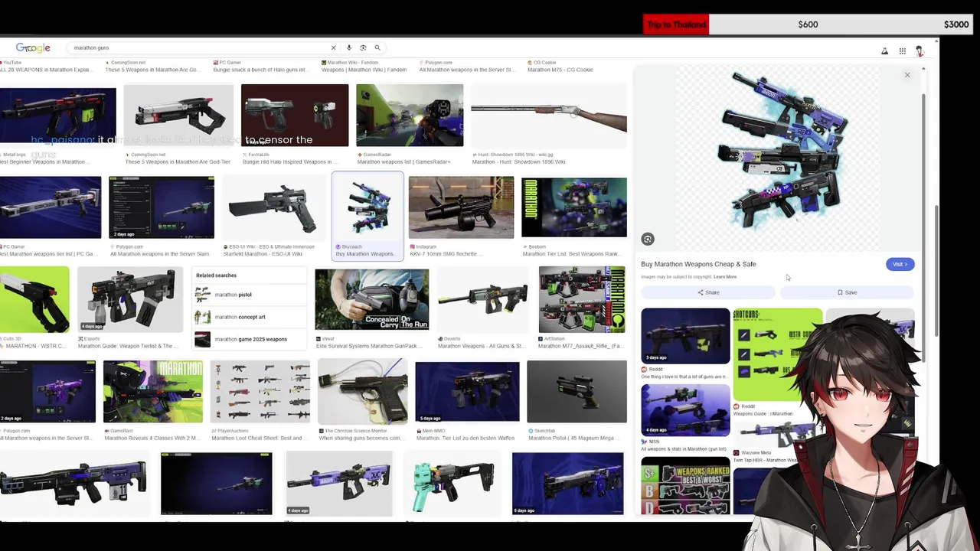Save the image with the Save button
This screenshot has height=551, width=980.
847,292
